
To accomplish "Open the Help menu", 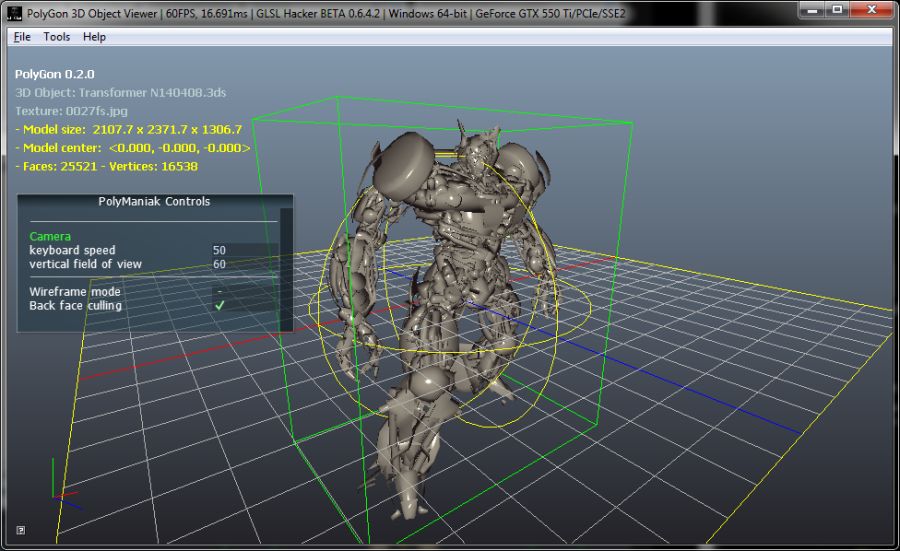I will click(x=94, y=37).
